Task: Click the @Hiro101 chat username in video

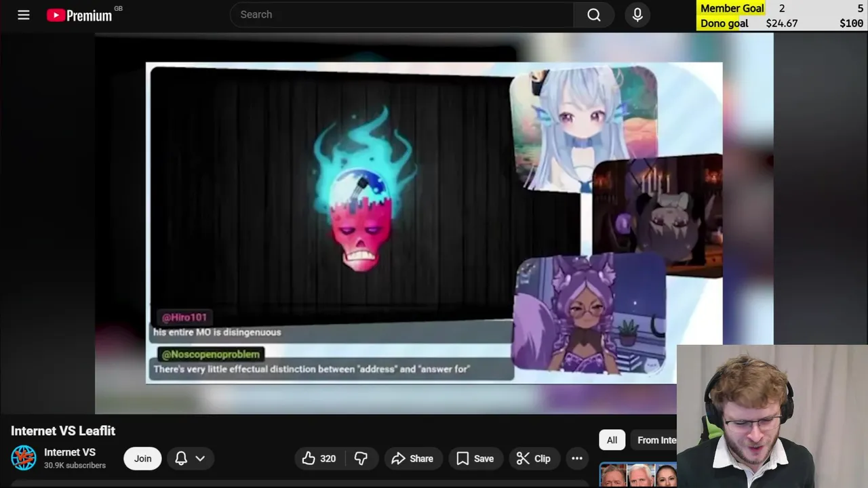Action: [x=184, y=317]
